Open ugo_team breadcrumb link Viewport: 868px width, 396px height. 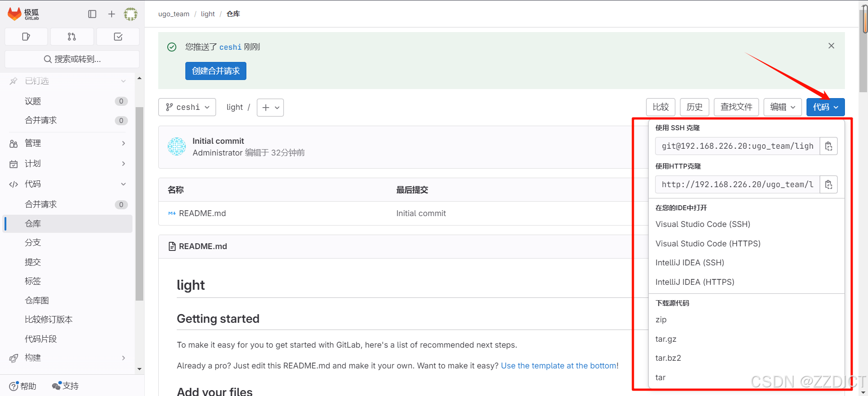click(x=174, y=14)
